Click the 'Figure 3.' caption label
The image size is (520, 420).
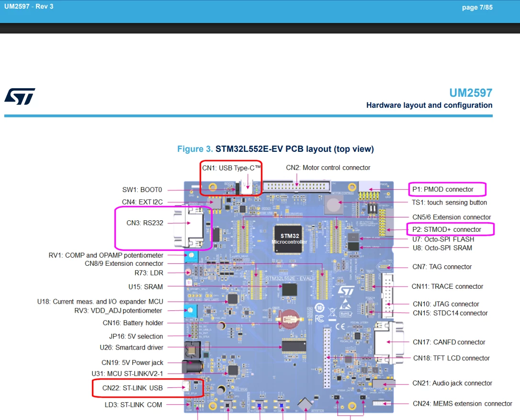point(195,149)
